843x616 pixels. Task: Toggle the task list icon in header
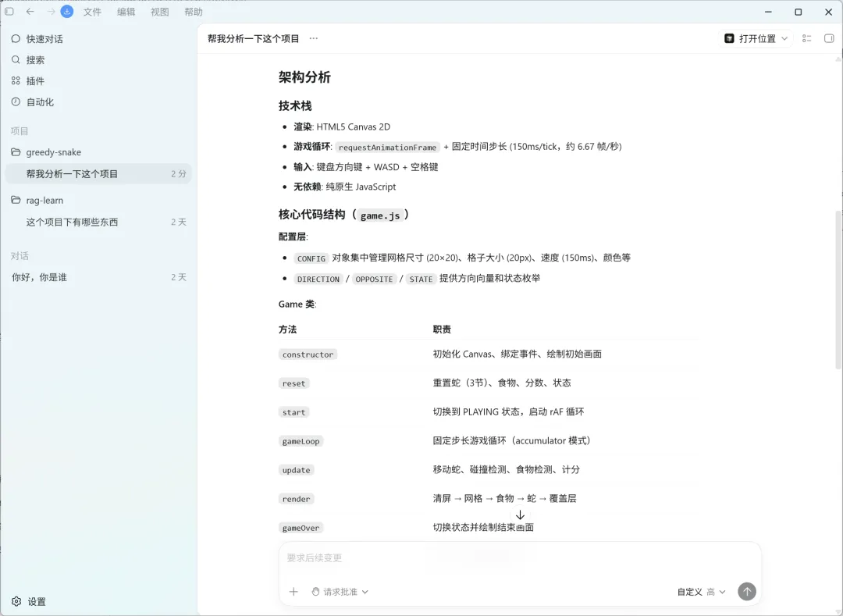(806, 38)
